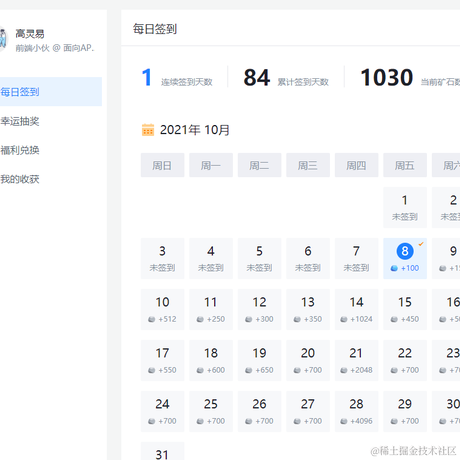Viewport: 460px width, 460px height.
Task: Click the 周三 weekday header
Action: point(308,165)
